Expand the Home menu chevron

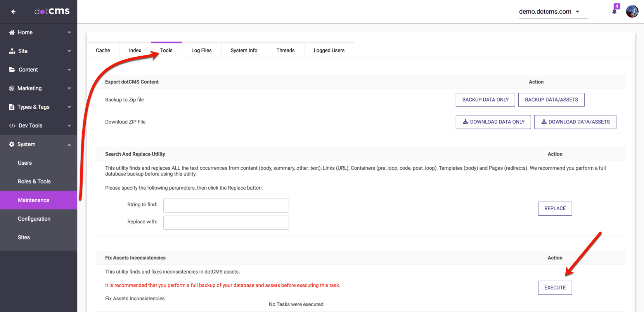coord(69,33)
